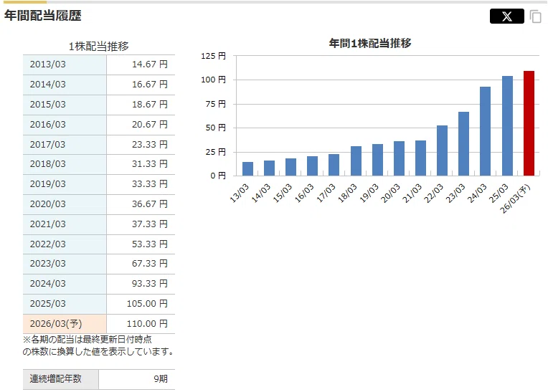The image size is (548, 392).
Task: Select the 2021/03 year cell
Action: 65,224
